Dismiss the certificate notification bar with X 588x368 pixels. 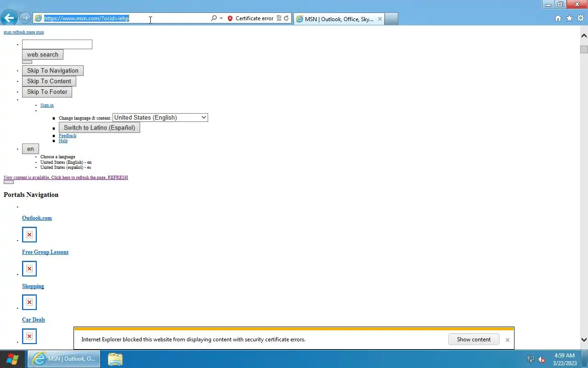(507, 340)
